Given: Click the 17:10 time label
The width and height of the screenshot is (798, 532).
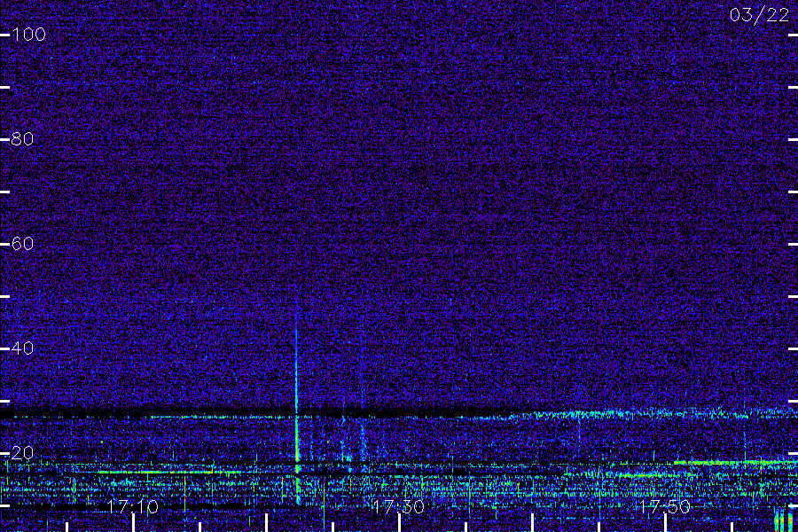Looking at the screenshot, I should [133, 506].
